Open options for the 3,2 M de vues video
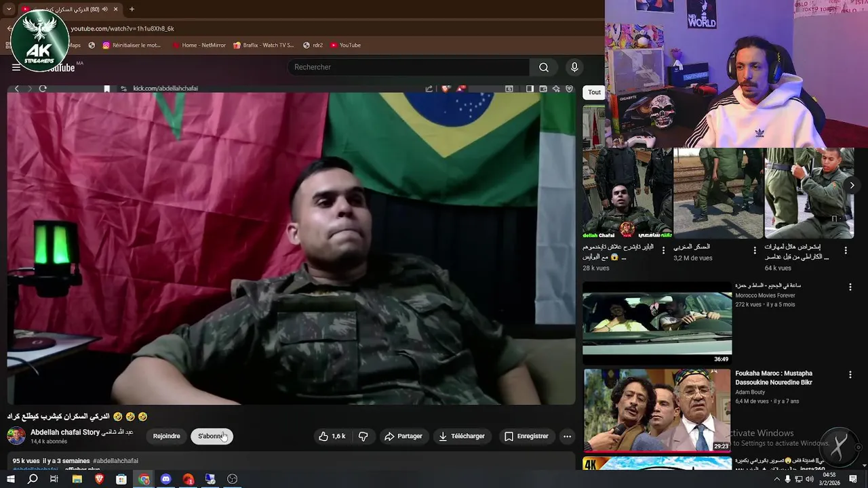868x488 pixels. tap(755, 250)
